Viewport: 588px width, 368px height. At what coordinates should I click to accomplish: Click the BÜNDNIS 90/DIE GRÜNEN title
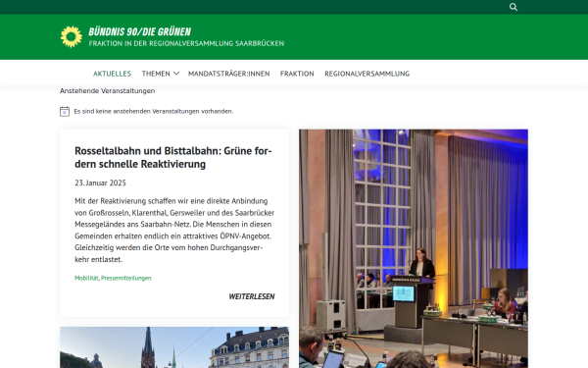coord(140,32)
